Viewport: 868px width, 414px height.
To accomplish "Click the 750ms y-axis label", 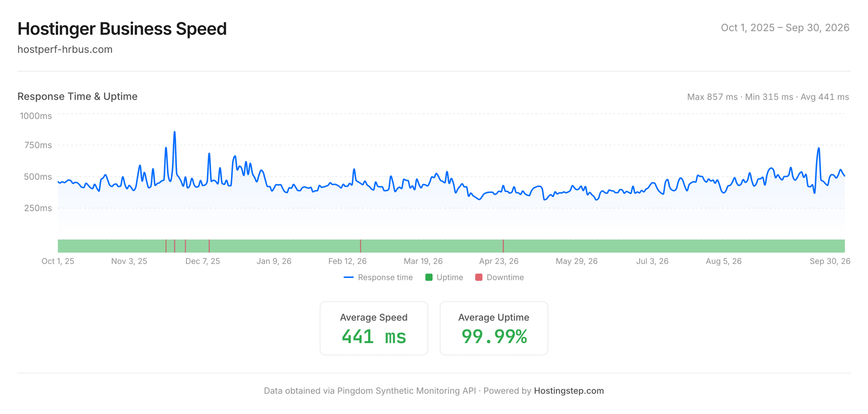I will 38,145.
